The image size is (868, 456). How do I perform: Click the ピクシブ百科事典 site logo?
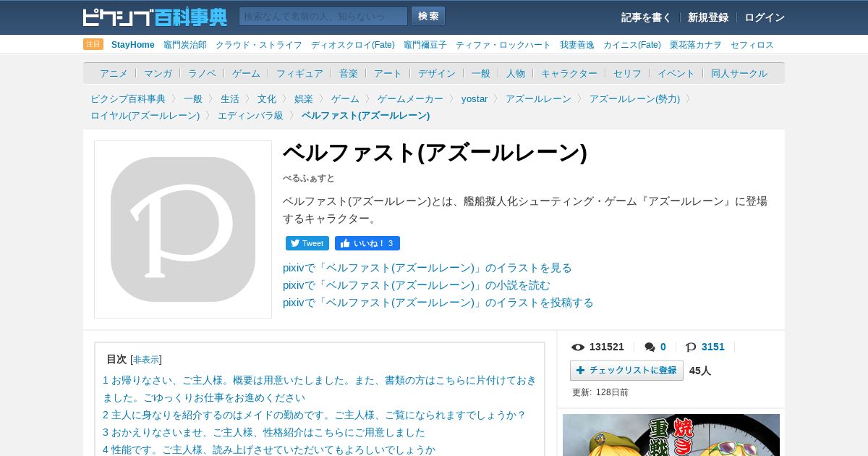(155, 17)
